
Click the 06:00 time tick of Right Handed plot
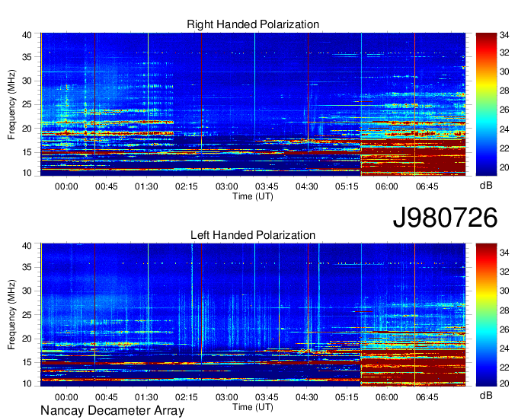click(386, 186)
